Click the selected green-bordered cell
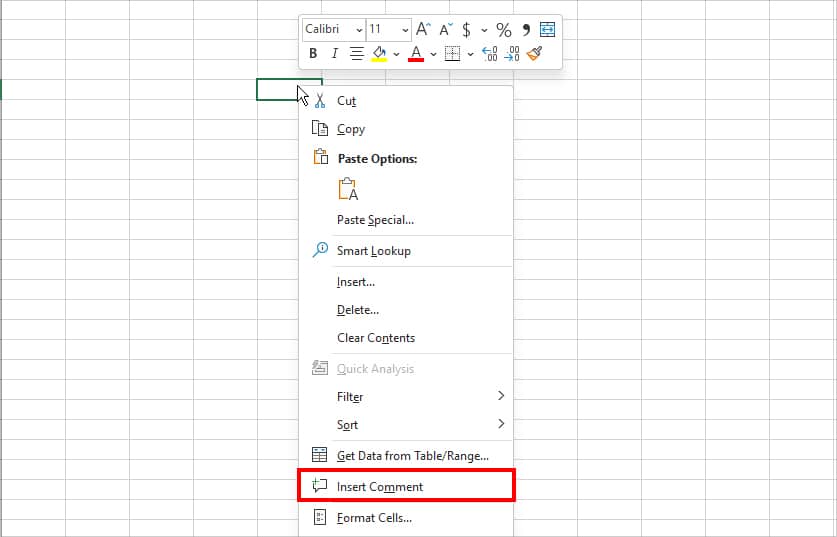 pos(277,89)
